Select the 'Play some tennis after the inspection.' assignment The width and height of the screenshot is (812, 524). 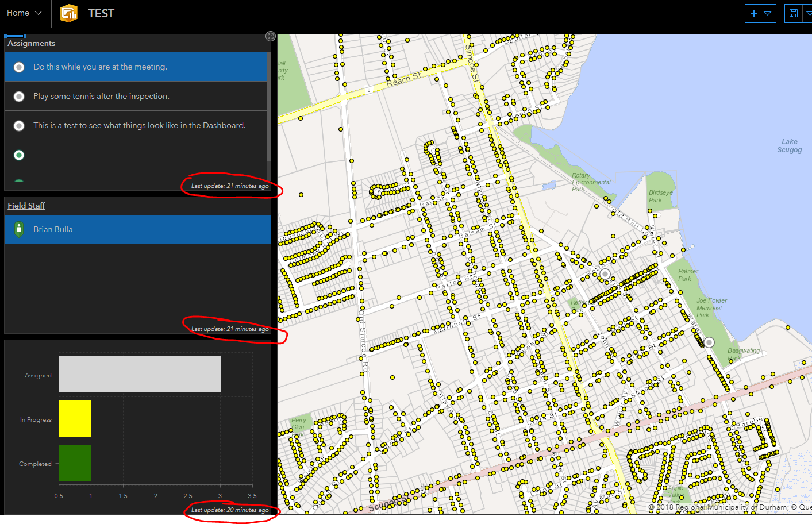(x=136, y=97)
